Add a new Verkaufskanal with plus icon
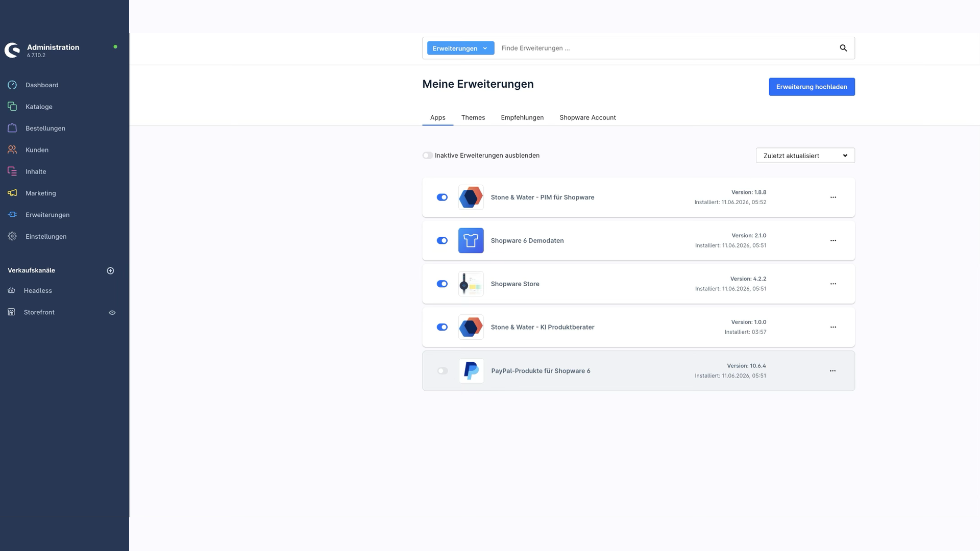The image size is (980, 551). point(110,270)
